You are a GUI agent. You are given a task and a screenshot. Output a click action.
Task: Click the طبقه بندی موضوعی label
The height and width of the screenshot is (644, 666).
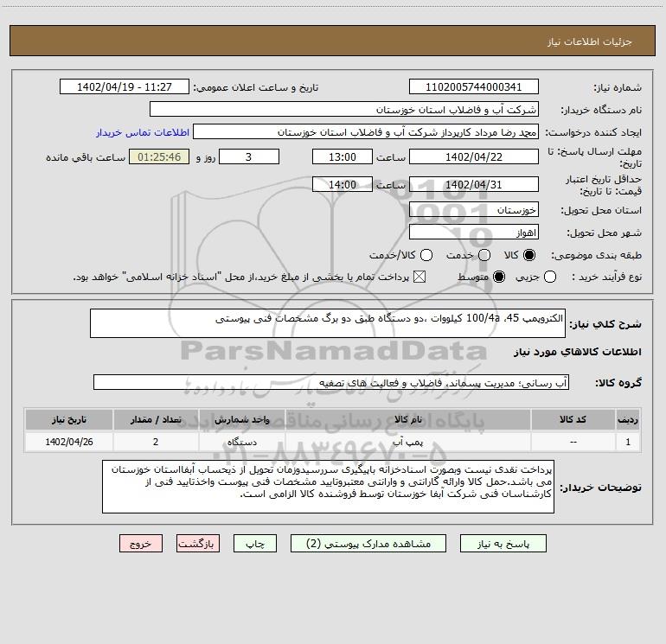tap(596, 256)
